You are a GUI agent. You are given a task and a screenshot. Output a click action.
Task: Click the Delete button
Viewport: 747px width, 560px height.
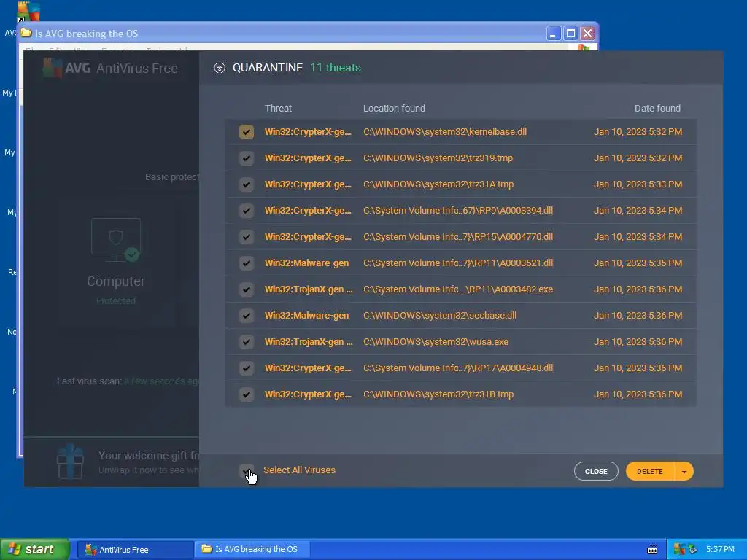[650, 472]
